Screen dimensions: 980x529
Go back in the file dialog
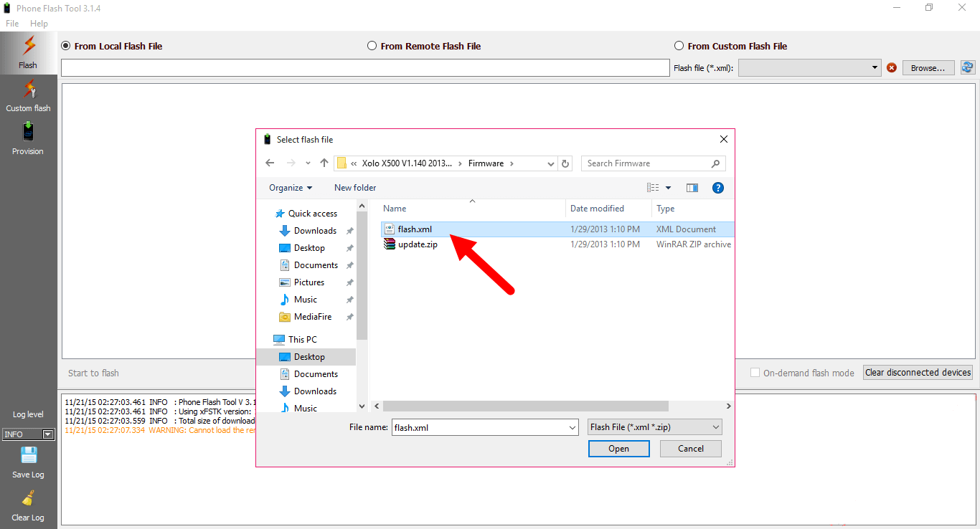pos(270,163)
